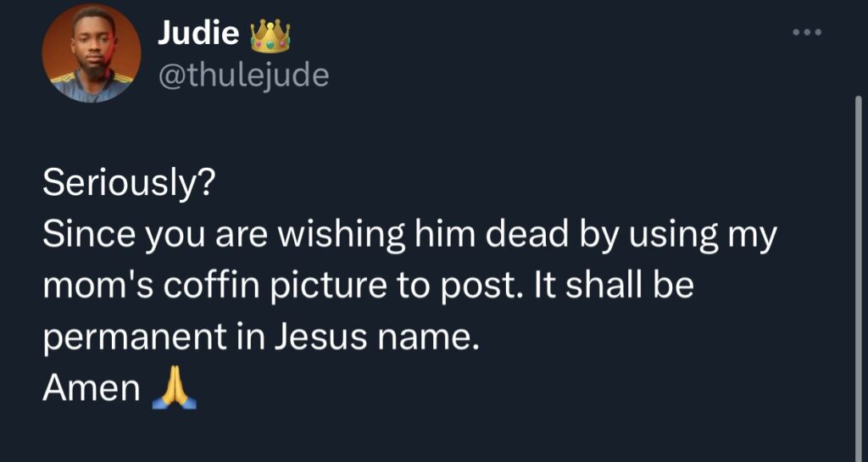Viewport: 868px width, 462px height.
Task: Click the word "mom's" in the tweet
Action: 90,287
